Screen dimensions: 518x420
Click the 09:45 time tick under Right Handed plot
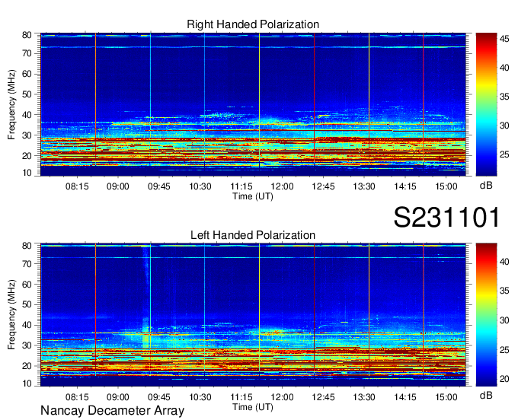[159, 186]
